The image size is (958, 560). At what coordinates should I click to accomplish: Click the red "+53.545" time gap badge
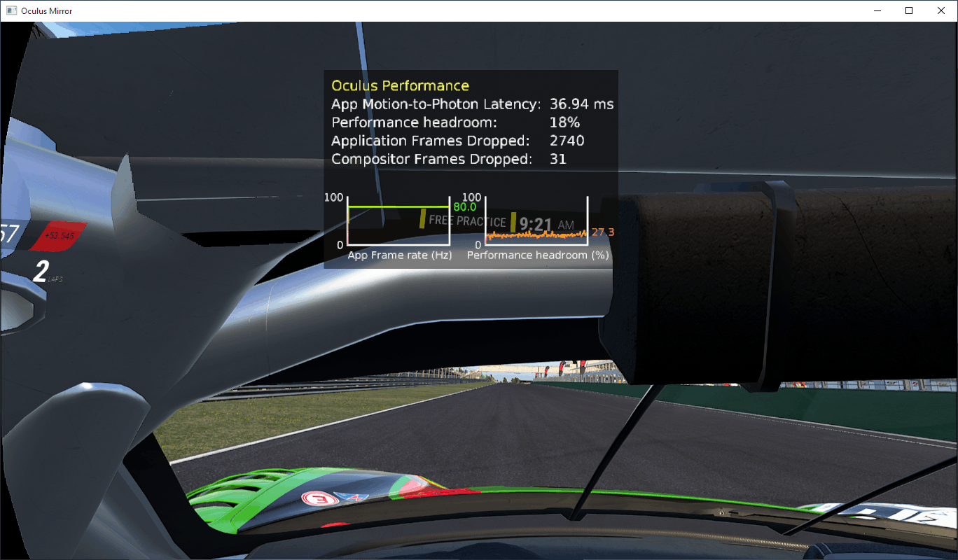click(60, 236)
